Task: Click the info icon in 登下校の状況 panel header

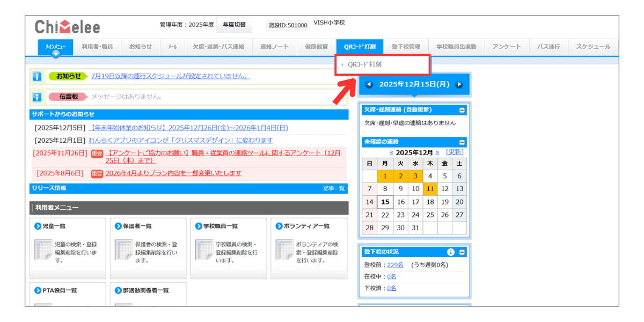Action: pos(450,252)
